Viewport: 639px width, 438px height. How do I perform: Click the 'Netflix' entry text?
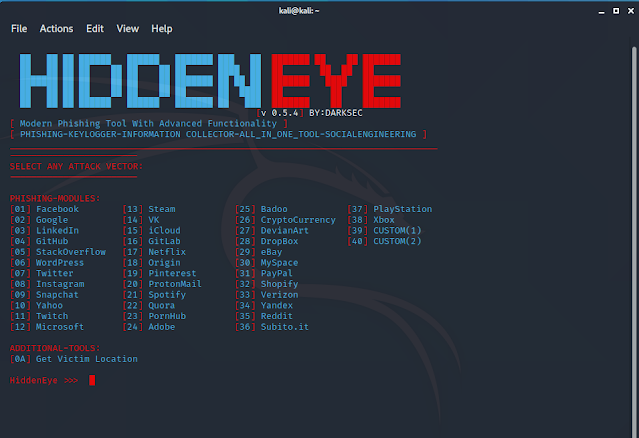pyautogui.click(x=167, y=252)
